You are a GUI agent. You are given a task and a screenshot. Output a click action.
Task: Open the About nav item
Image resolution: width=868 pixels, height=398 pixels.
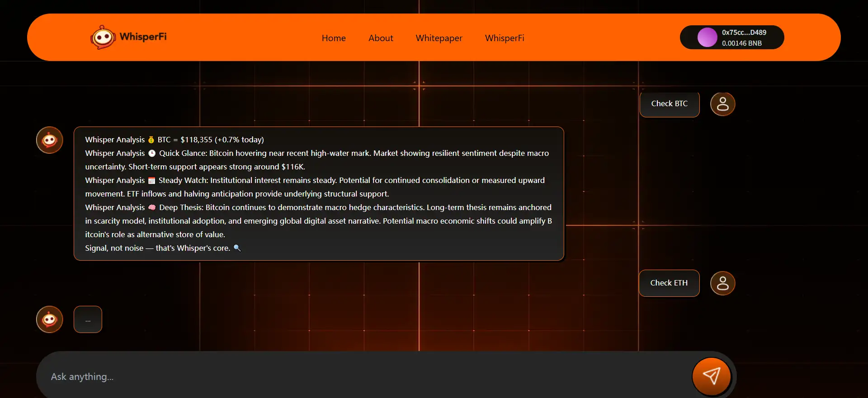(x=381, y=38)
